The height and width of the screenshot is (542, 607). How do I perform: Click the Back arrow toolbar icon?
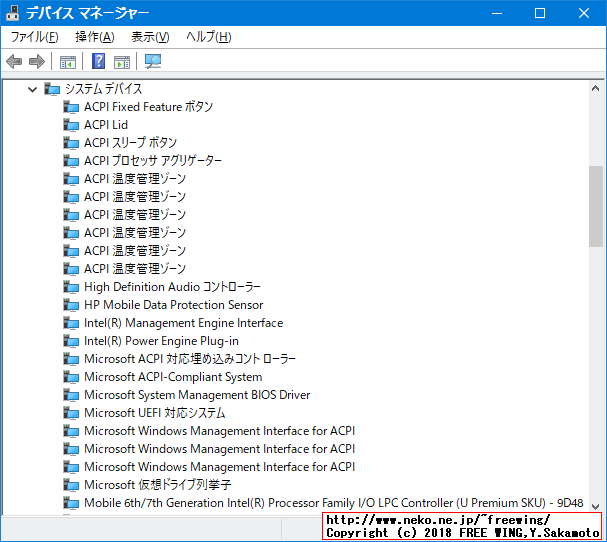click(x=14, y=62)
